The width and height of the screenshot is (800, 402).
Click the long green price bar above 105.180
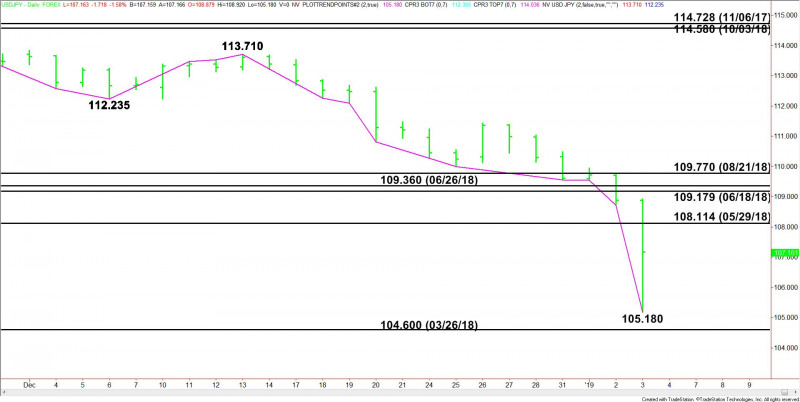click(x=642, y=255)
